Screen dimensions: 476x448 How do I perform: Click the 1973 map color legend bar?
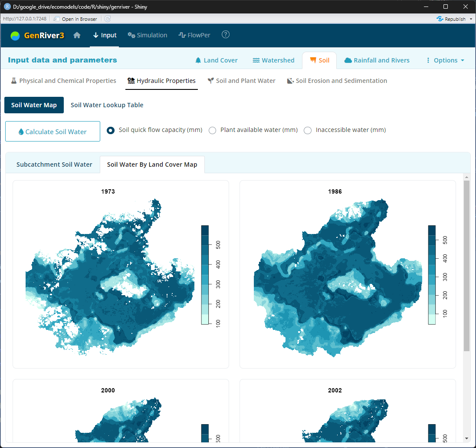click(205, 275)
